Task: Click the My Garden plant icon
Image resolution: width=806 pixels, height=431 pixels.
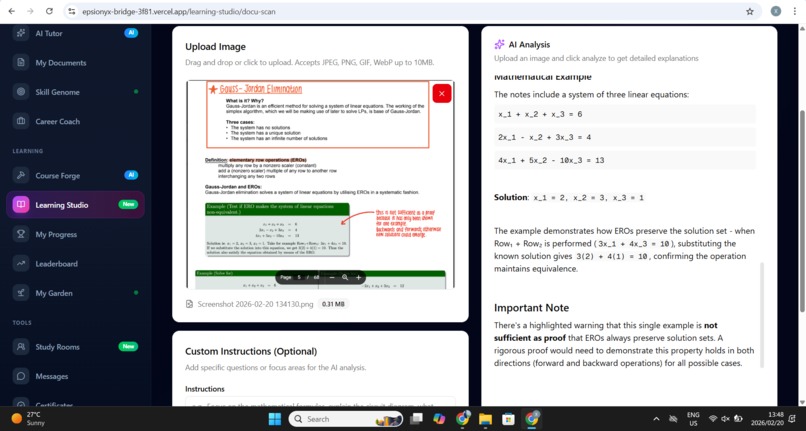Action: pos(21,293)
